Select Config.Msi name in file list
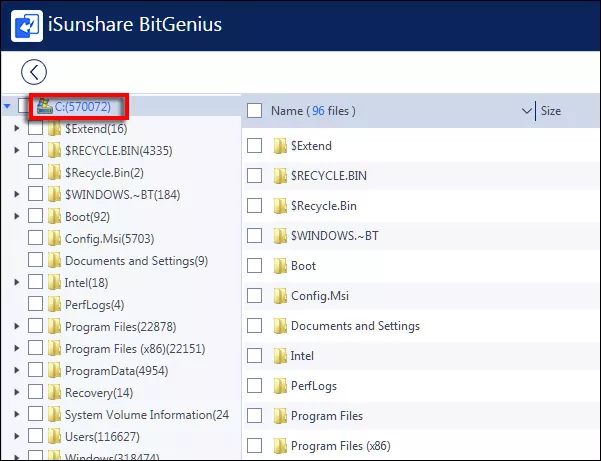The height and width of the screenshot is (461, 601). point(320,296)
